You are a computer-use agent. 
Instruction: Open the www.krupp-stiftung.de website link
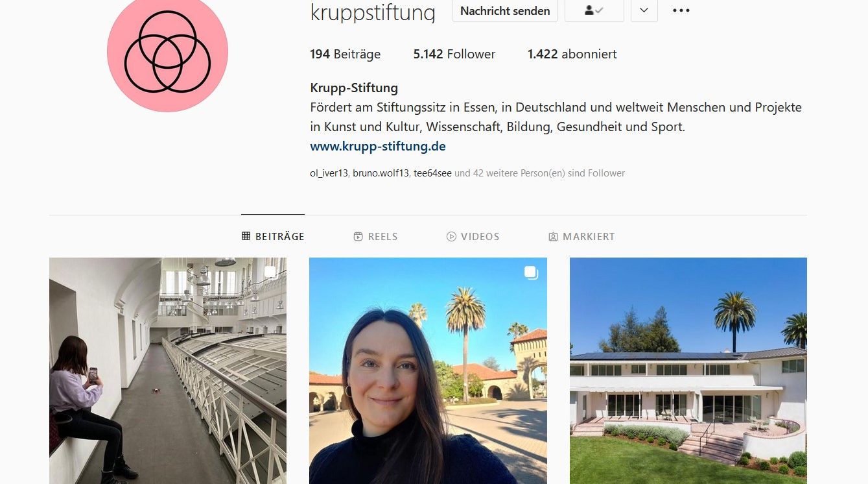click(x=378, y=146)
